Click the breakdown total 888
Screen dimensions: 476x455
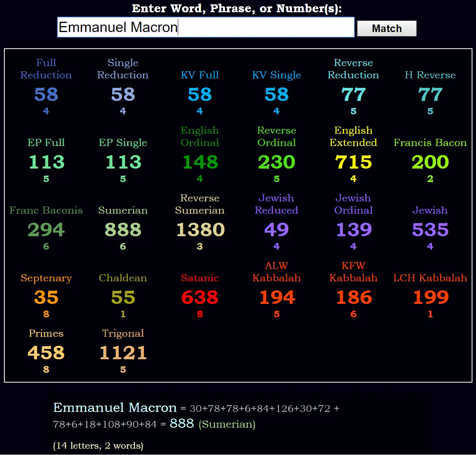tap(182, 423)
